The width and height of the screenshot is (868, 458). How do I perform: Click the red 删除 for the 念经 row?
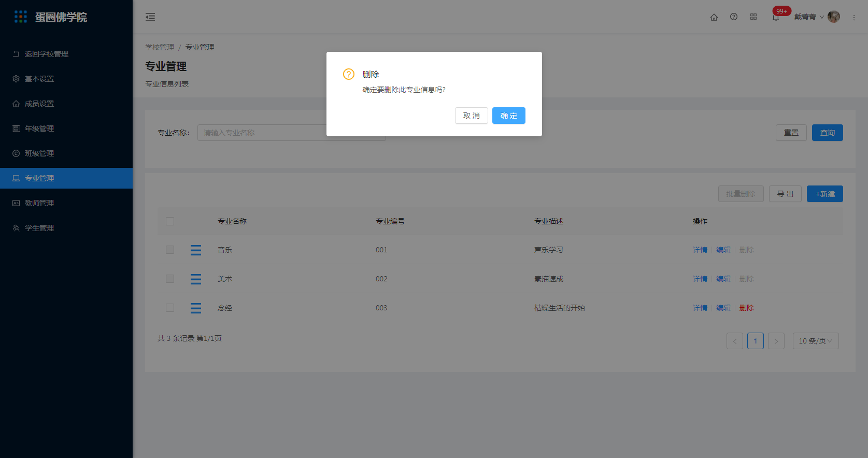tap(747, 308)
